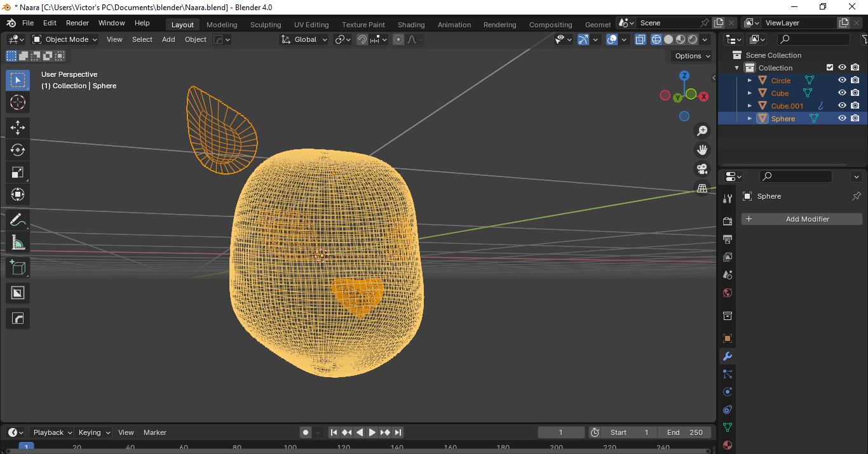The width and height of the screenshot is (868, 454).
Task: Disable Sphere in renders camera icon
Action: pos(855,119)
